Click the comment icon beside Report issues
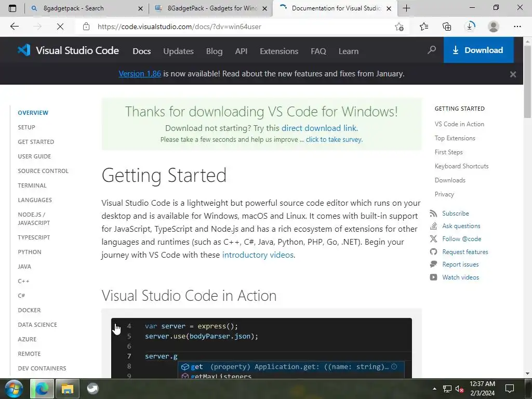 tap(433, 264)
